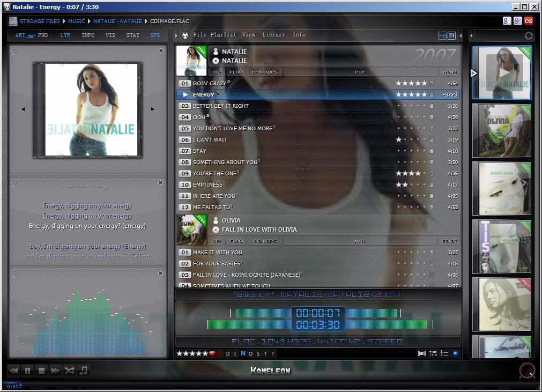This screenshot has height=392, width=542.
Task: Open the first Google search icon
Action: [x=507, y=21]
